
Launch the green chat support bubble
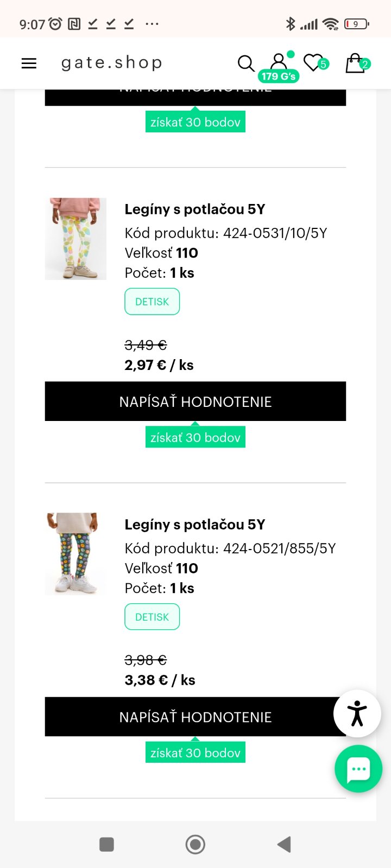358,769
